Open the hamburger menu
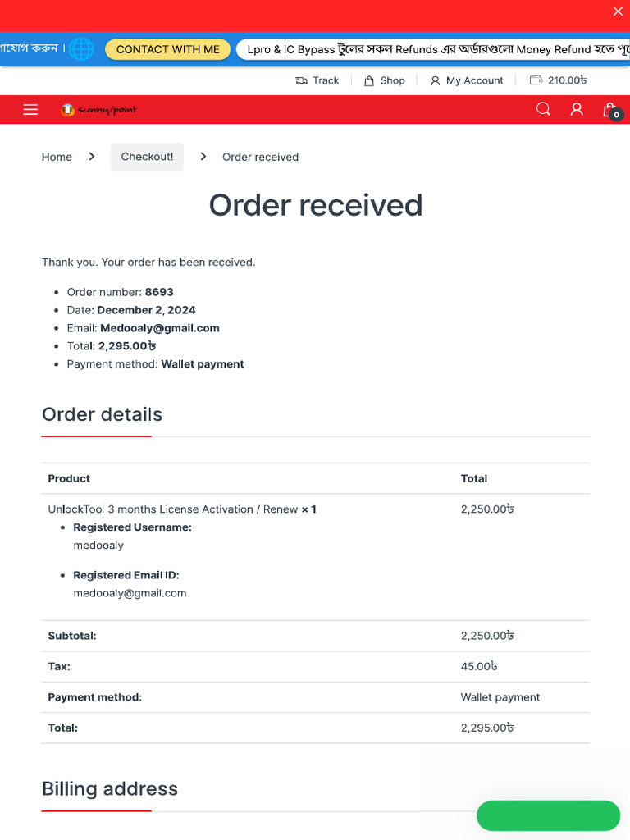This screenshot has width=630, height=840. (30, 110)
